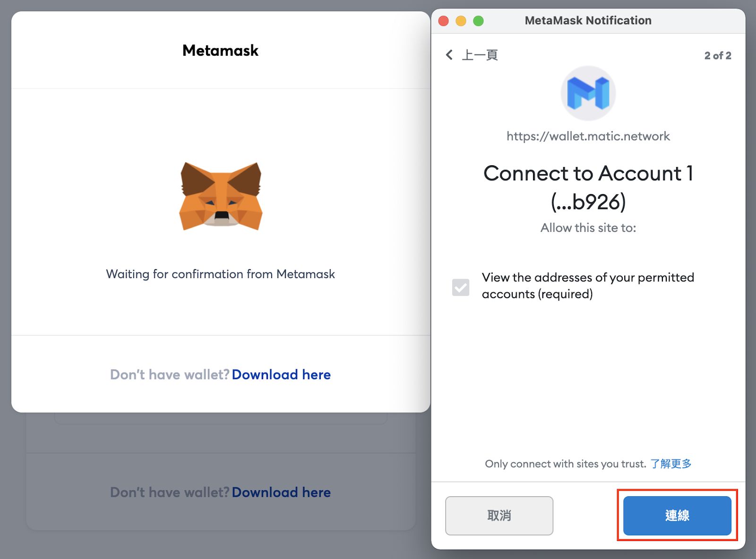Click the red close window button
756x559 pixels.
point(443,21)
